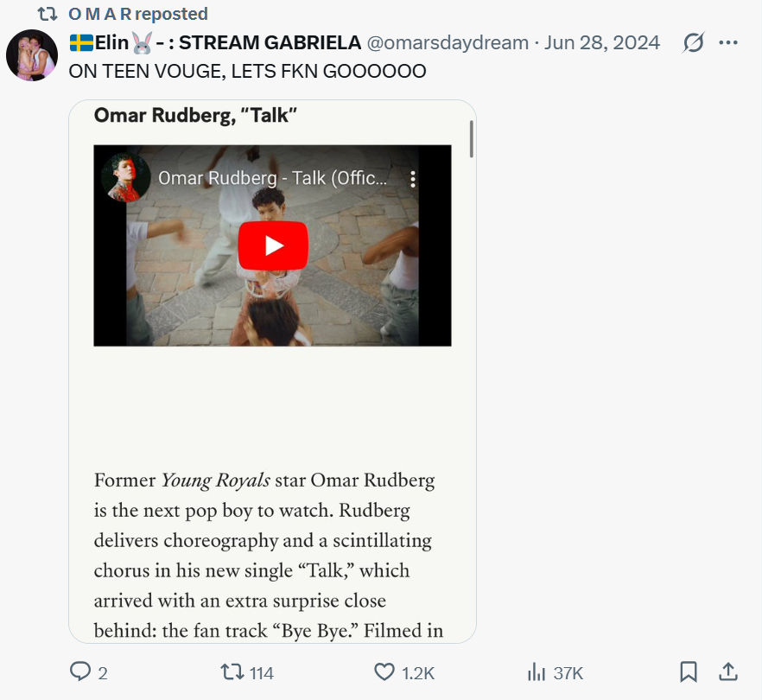Open the three-dot more options menu
This screenshot has height=700, width=762.
point(728,42)
